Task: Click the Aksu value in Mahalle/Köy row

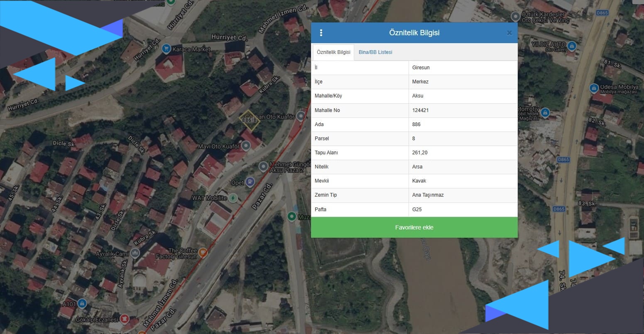Action: click(x=418, y=96)
